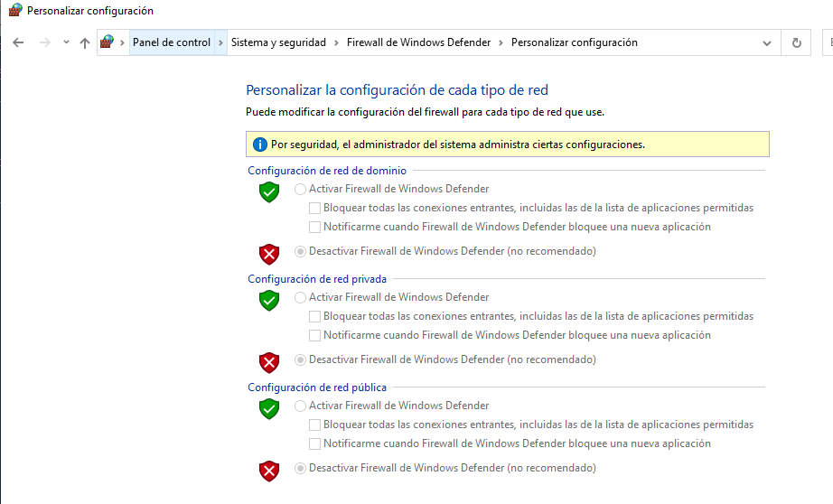
Task: Expand chevron after Sistema y seguridad
Action: tap(336, 42)
